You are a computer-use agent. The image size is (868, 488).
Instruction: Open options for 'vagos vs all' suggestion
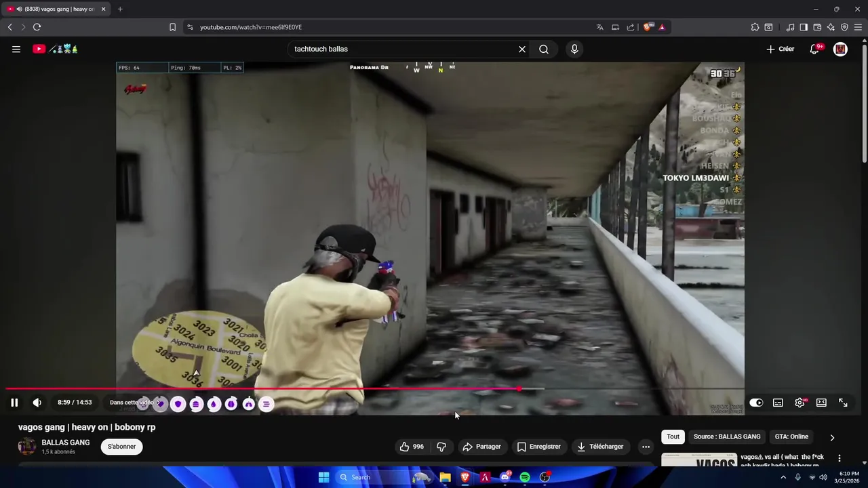(x=840, y=459)
